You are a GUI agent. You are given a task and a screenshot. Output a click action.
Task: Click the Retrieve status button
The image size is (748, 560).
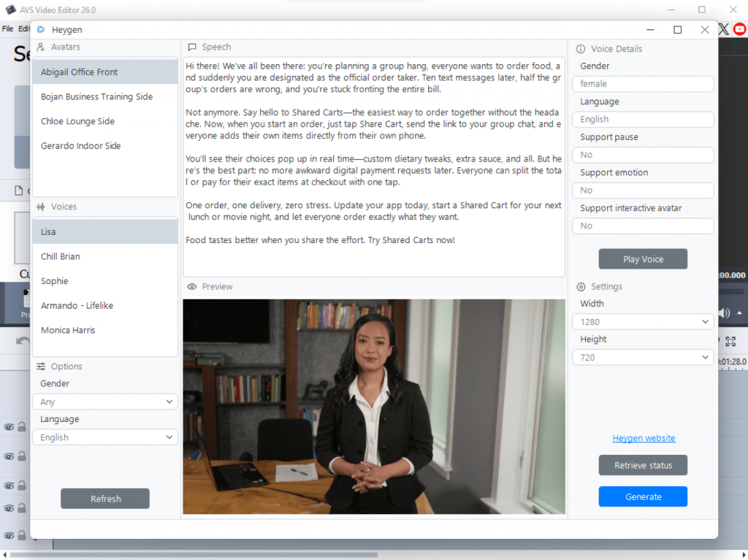pos(643,465)
